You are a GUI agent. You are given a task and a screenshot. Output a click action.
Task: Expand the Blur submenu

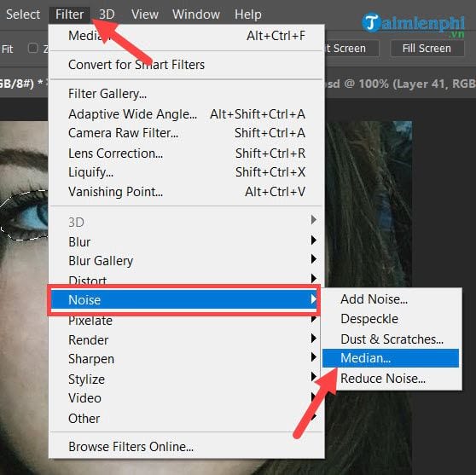[x=187, y=242]
